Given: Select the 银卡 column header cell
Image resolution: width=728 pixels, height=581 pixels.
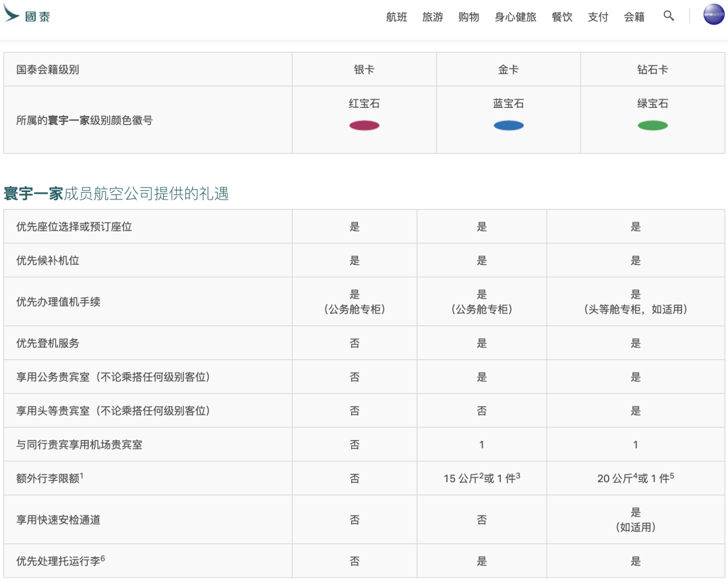Looking at the screenshot, I should [364, 69].
